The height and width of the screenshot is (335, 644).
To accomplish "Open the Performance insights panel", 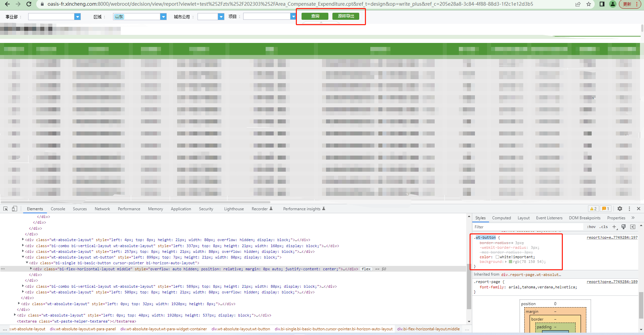I will [304, 209].
